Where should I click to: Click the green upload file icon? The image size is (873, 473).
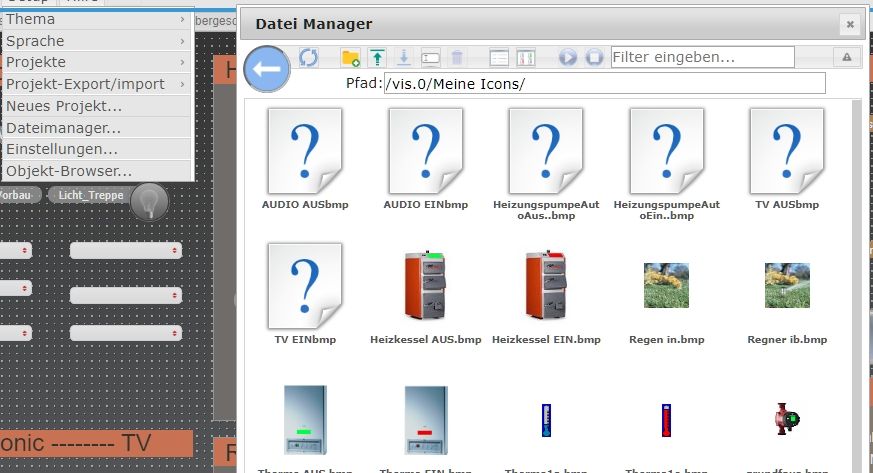click(x=377, y=57)
